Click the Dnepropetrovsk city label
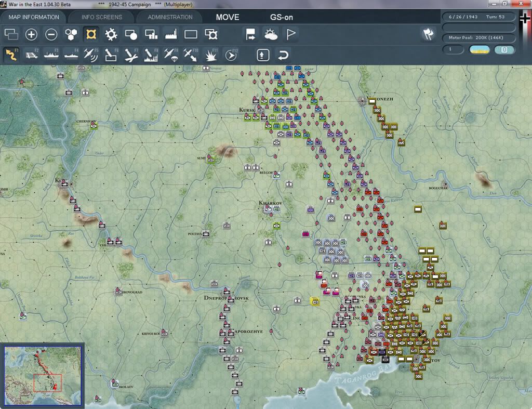The image size is (532, 409). click(x=227, y=298)
